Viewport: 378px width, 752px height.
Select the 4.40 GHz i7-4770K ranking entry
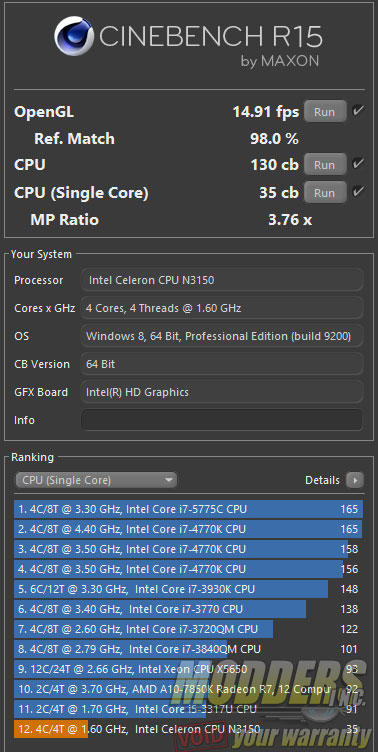pos(189,529)
